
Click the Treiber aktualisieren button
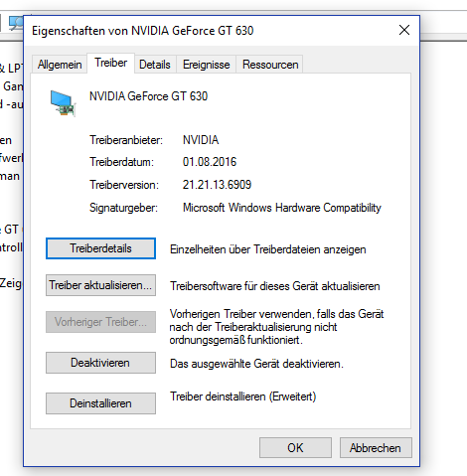tap(100, 285)
